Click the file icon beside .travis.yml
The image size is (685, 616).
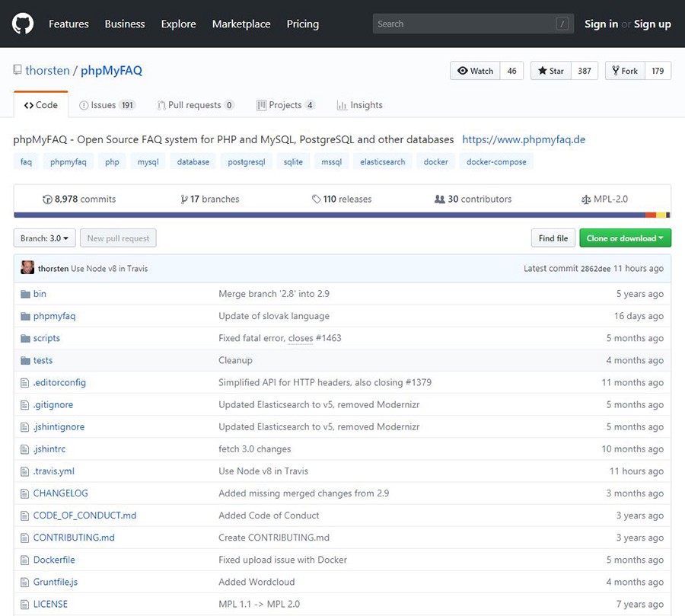point(25,471)
